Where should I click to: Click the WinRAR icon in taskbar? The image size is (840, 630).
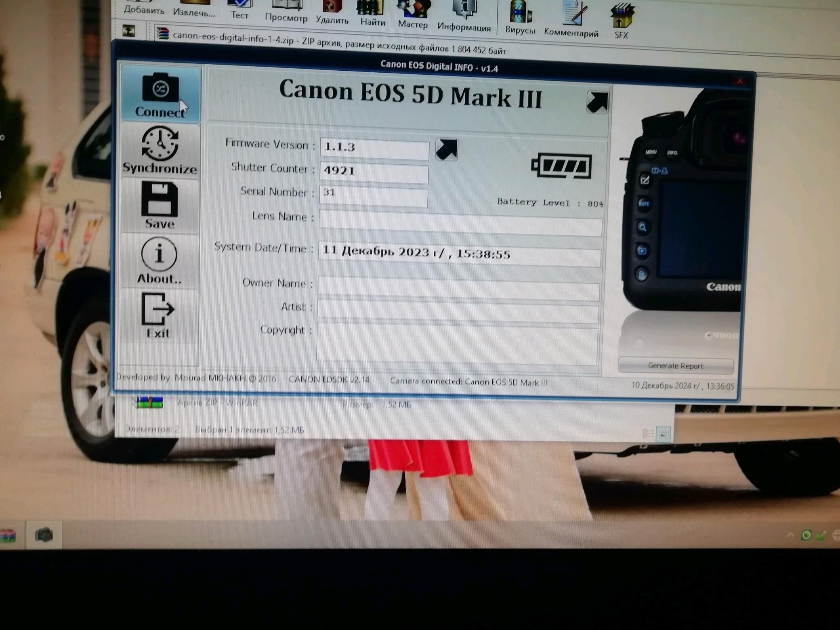click(8, 536)
